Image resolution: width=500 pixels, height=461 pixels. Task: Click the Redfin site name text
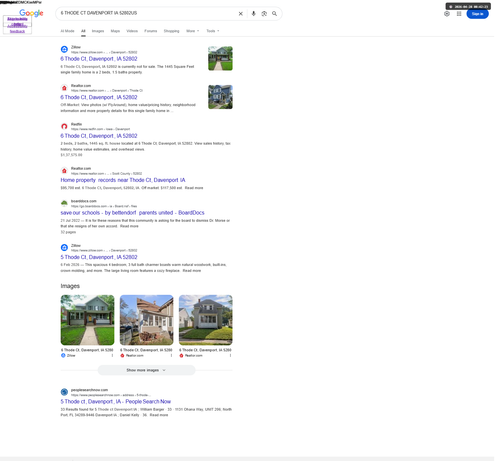pyautogui.click(x=76, y=124)
